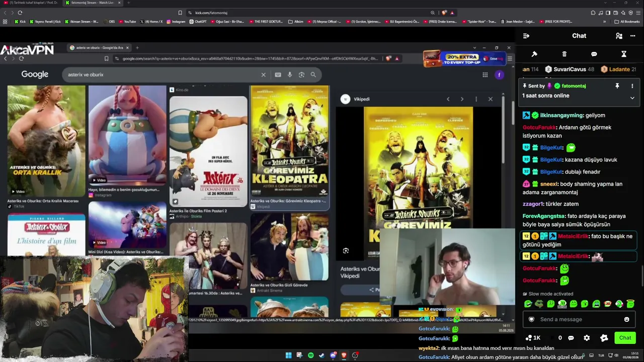Click the speech bubble in moderation toolbar
The image size is (644, 362).
click(x=594, y=54)
